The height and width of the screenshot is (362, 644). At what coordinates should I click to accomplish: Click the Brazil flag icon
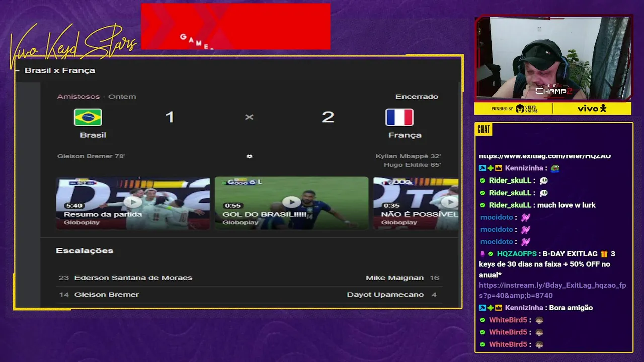click(88, 117)
